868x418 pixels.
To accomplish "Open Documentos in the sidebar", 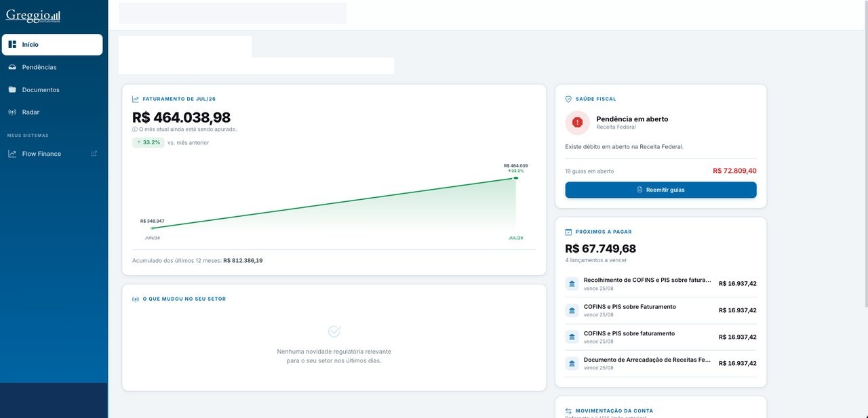I will (52, 89).
